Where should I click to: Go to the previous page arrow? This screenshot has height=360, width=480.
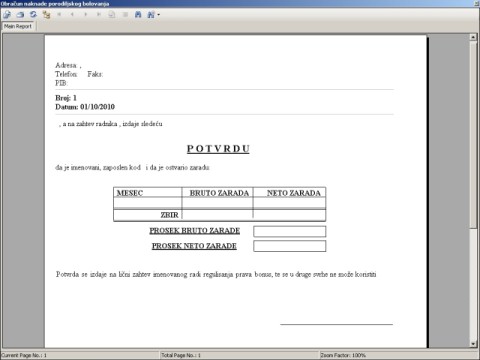tap(72, 15)
